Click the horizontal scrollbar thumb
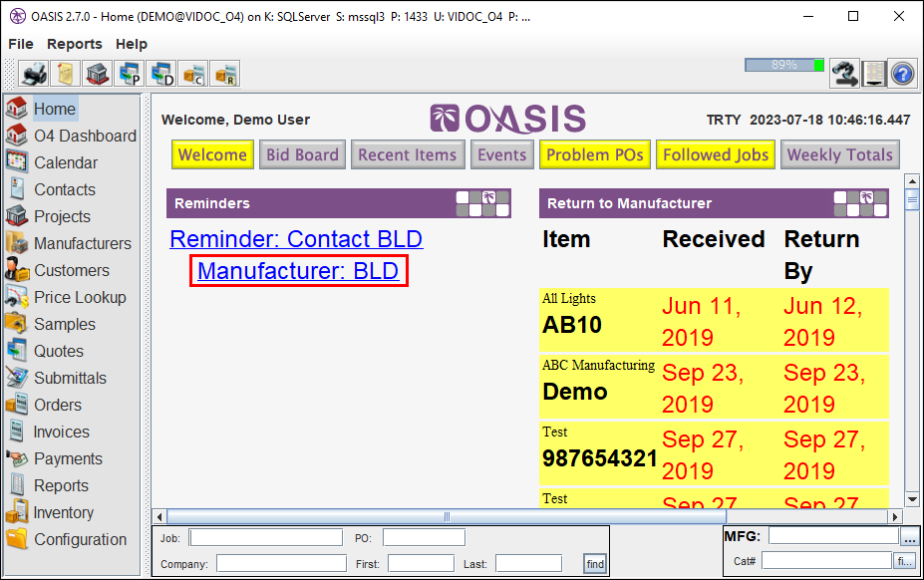This screenshot has height=580, width=924. [x=447, y=517]
